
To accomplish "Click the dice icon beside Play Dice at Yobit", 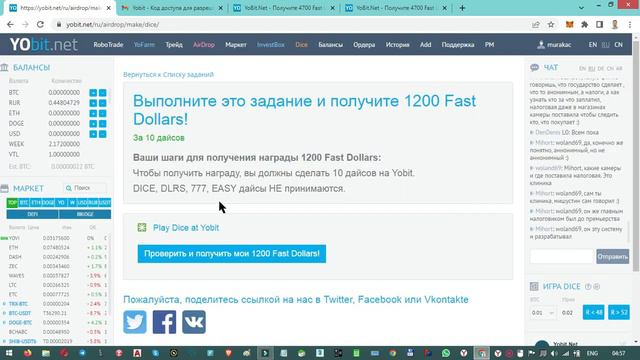I will pos(142,227).
